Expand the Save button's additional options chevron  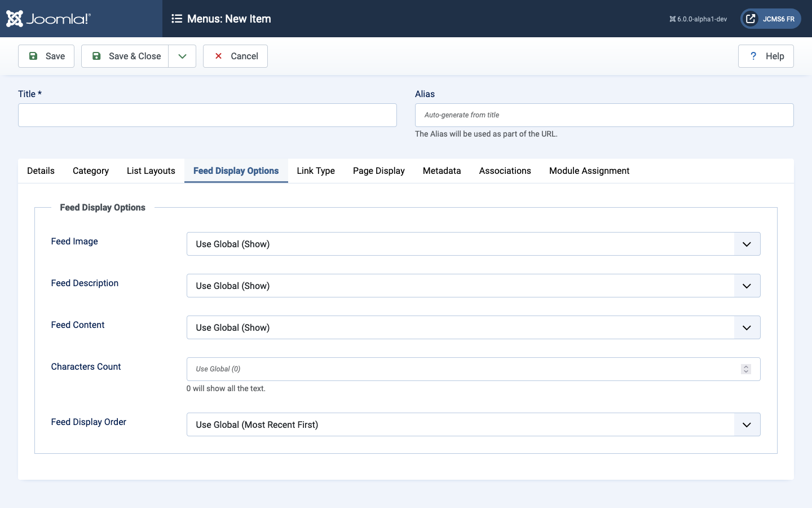click(x=182, y=56)
